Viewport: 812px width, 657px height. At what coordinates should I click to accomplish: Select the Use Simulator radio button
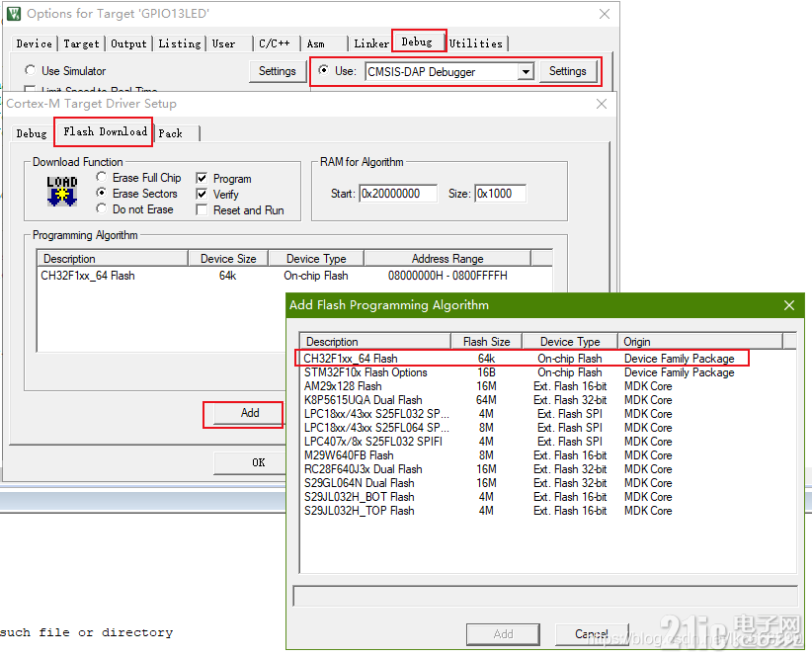pyautogui.click(x=30, y=70)
